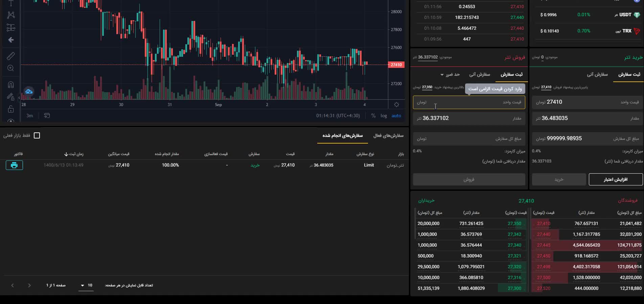Open chart settings gear icon
Viewport: 644px width, 304px height.
click(396, 105)
